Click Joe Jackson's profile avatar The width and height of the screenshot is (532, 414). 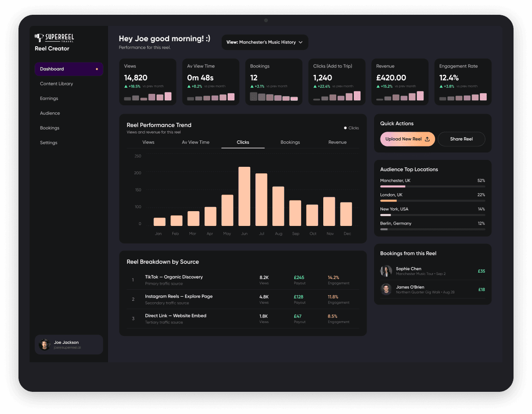(45, 344)
